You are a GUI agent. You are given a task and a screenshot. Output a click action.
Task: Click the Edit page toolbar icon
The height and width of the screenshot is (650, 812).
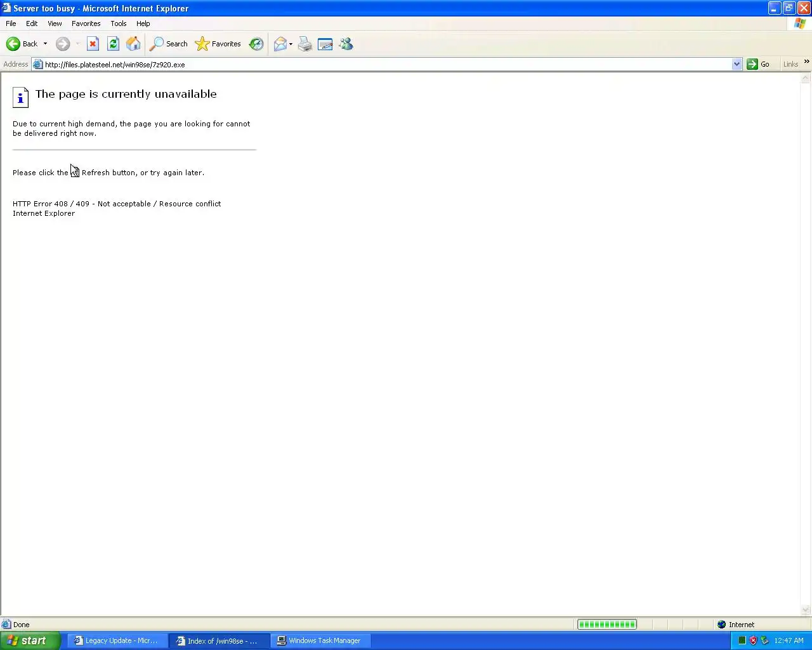(x=325, y=44)
